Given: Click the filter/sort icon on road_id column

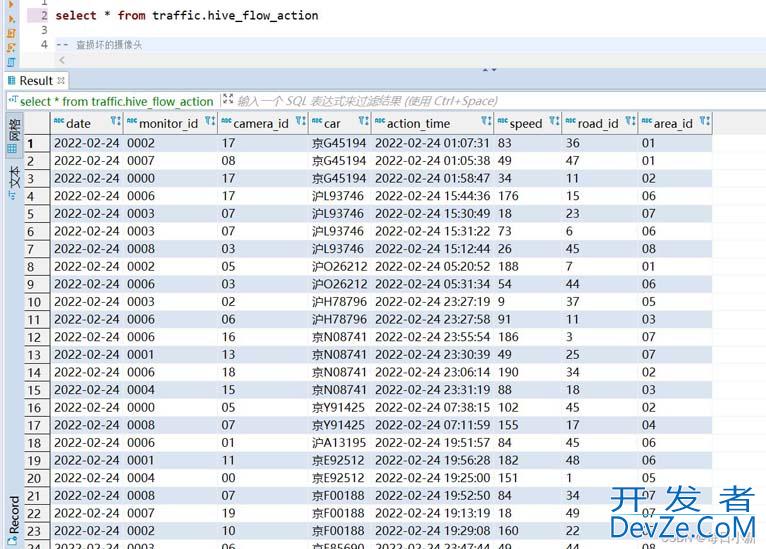Looking at the screenshot, I should pyautogui.click(x=628, y=123).
